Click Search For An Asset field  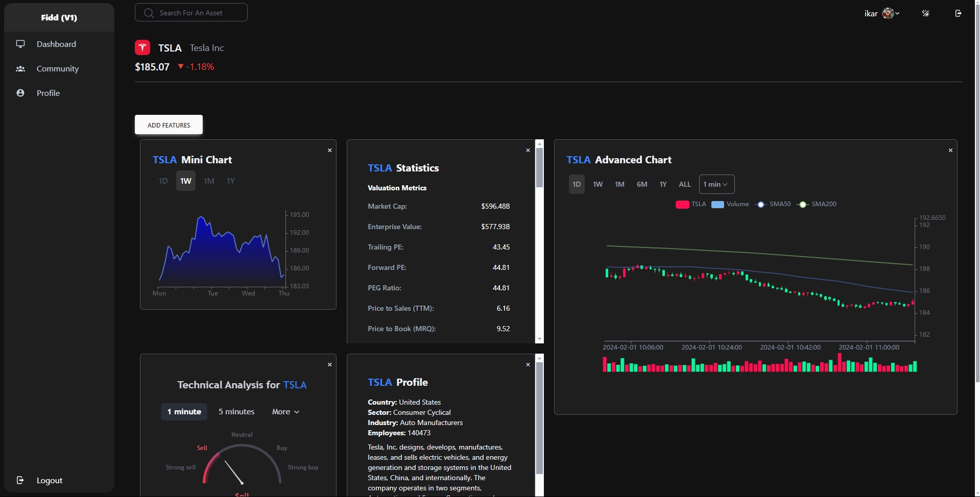pos(191,13)
